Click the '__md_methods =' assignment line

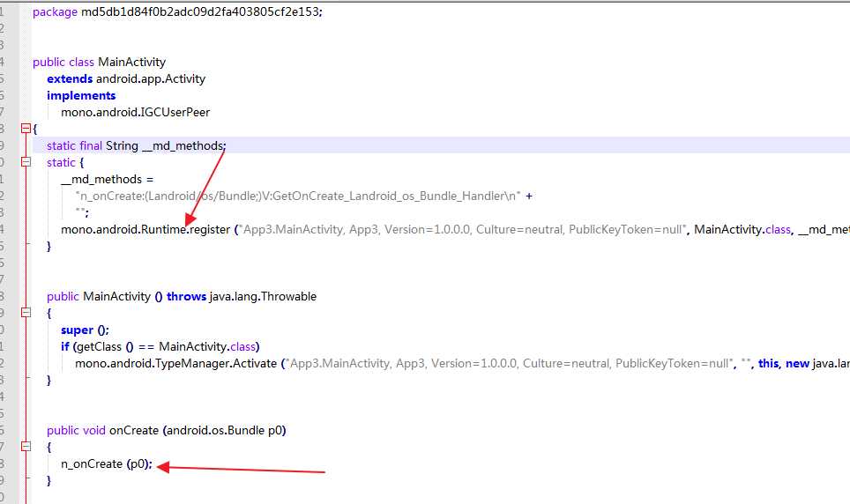107,180
